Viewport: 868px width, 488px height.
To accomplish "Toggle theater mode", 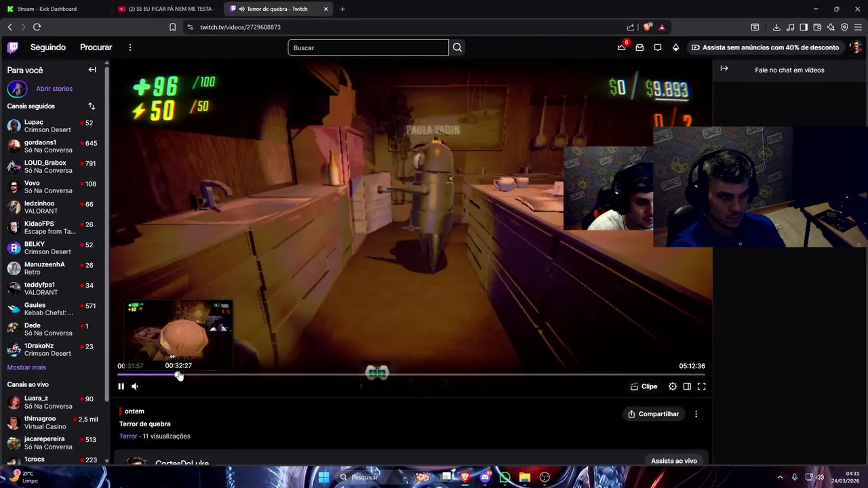I will (x=687, y=386).
